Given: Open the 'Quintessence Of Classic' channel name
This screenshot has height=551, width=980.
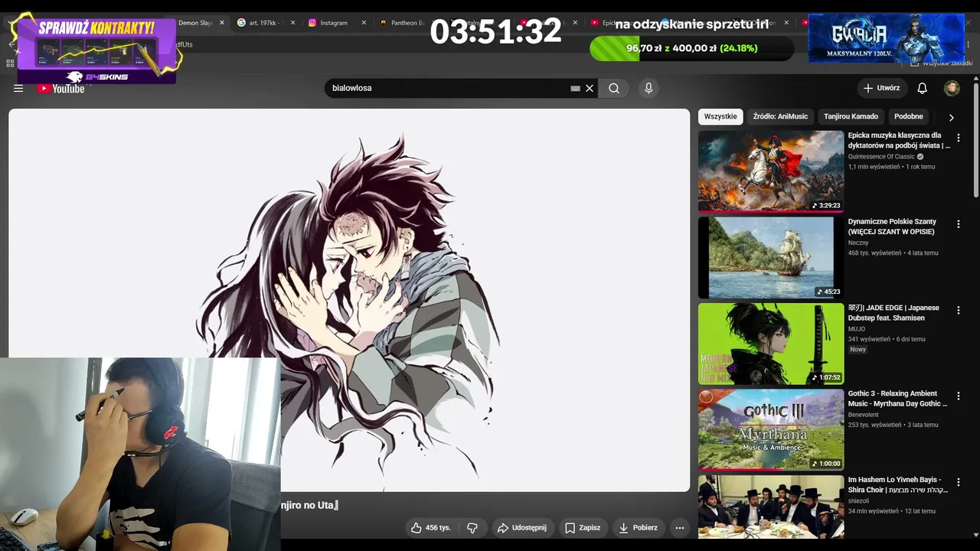Looking at the screenshot, I should (x=881, y=157).
